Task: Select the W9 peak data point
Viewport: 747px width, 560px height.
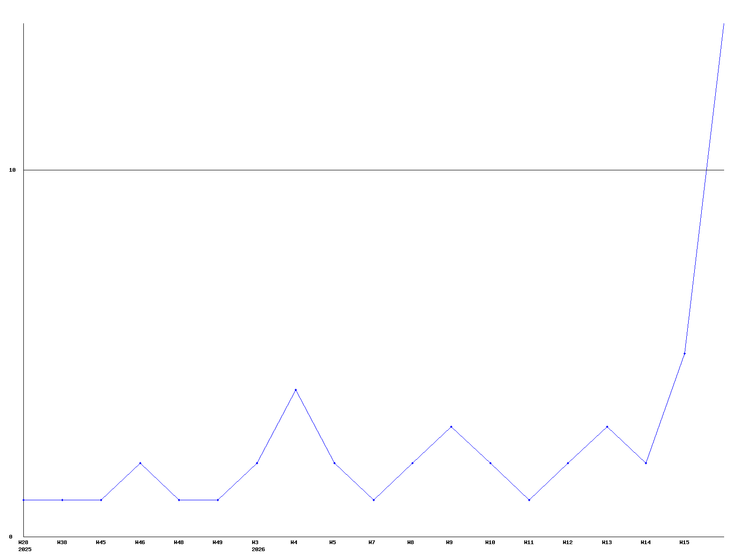Action: click(451, 427)
